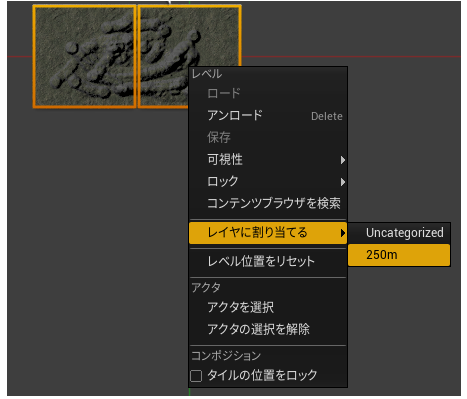Choose コンテンツブラウザを検索 menu entry
Screen dimensions: 467x399
pyautogui.click(x=268, y=203)
